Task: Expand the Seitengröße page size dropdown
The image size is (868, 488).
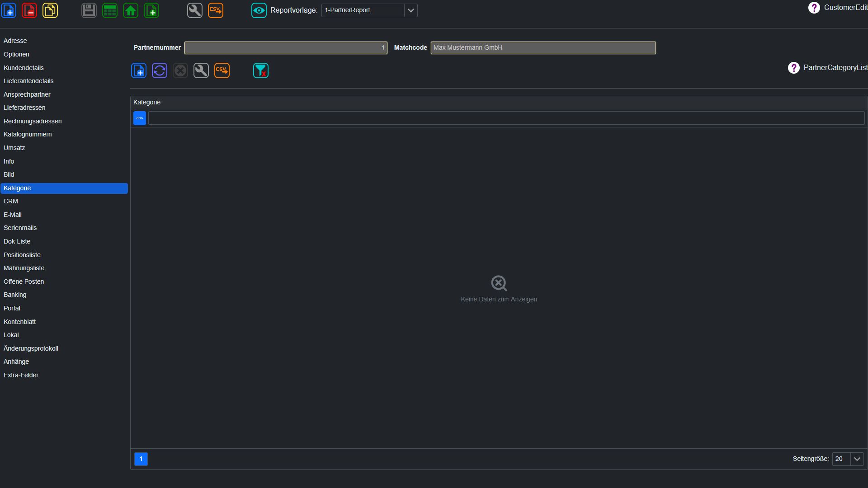Action: click(x=857, y=459)
